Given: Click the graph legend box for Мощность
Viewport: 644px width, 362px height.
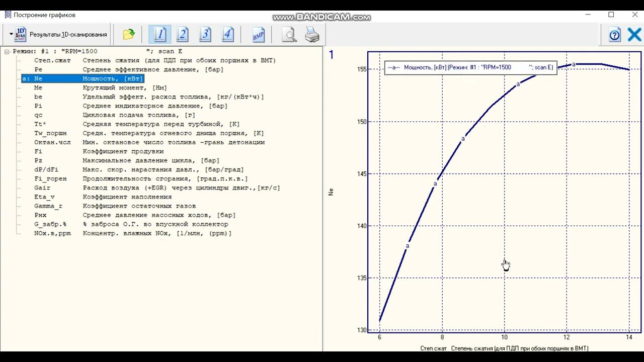Looking at the screenshot, I should click(x=470, y=67).
